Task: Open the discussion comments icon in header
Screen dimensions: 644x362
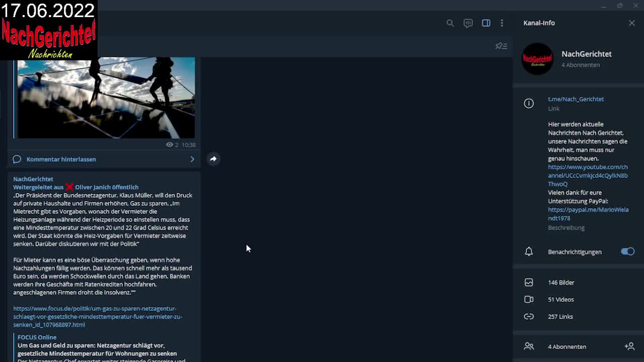Action: [468, 23]
